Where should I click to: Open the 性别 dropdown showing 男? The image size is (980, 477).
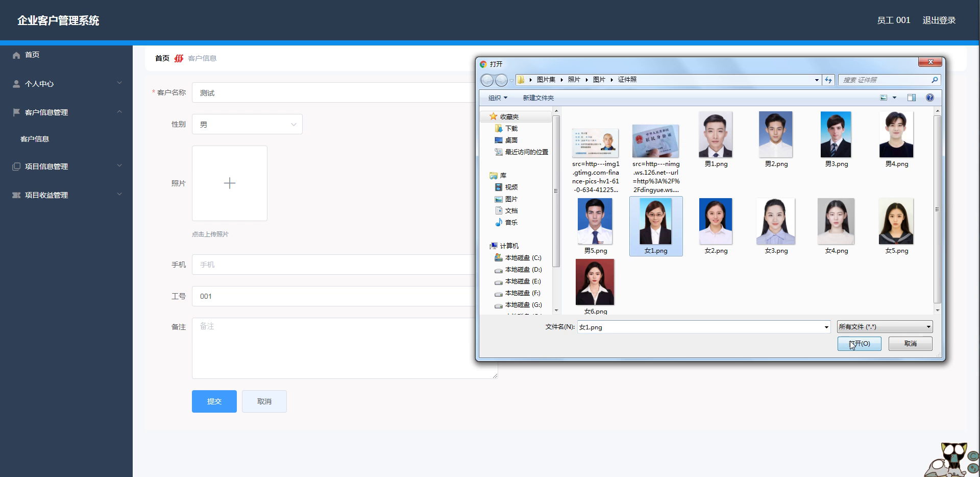click(x=247, y=124)
